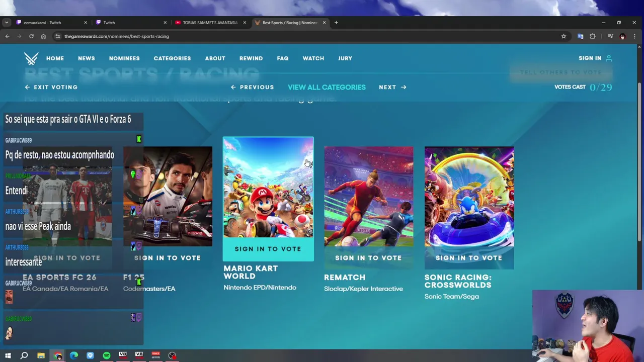Screen dimensions: 644x362
Task: Bookmark this page with the star icon
Action: click(x=563, y=36)
